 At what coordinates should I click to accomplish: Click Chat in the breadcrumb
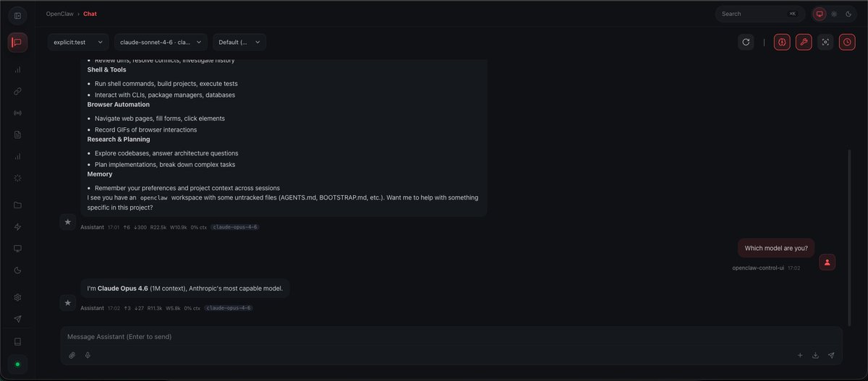[90, 14]
